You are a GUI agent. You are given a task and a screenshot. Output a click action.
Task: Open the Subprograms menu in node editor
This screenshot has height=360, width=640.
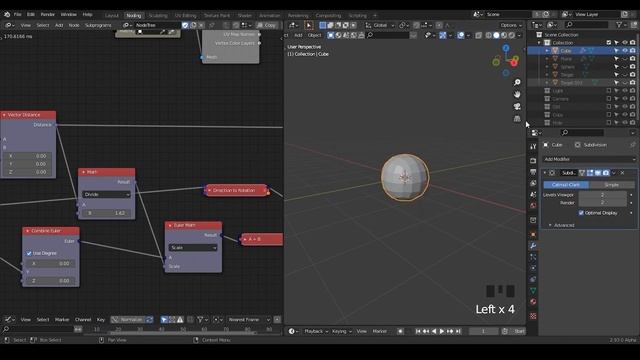pos(98,25)
